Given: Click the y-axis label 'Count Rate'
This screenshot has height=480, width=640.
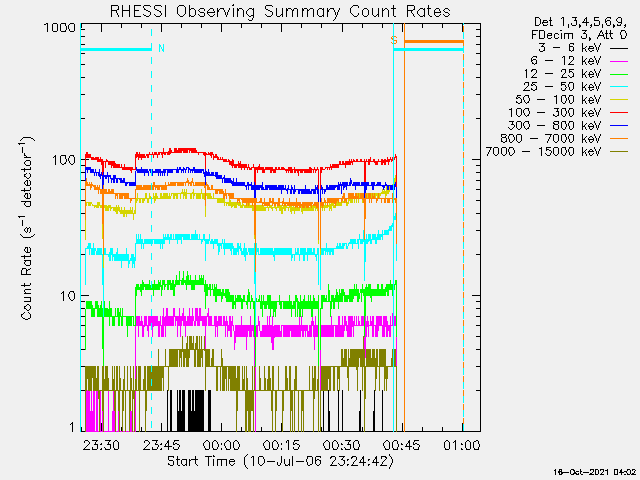Looking at the screenshot, I should coord(26,282).
